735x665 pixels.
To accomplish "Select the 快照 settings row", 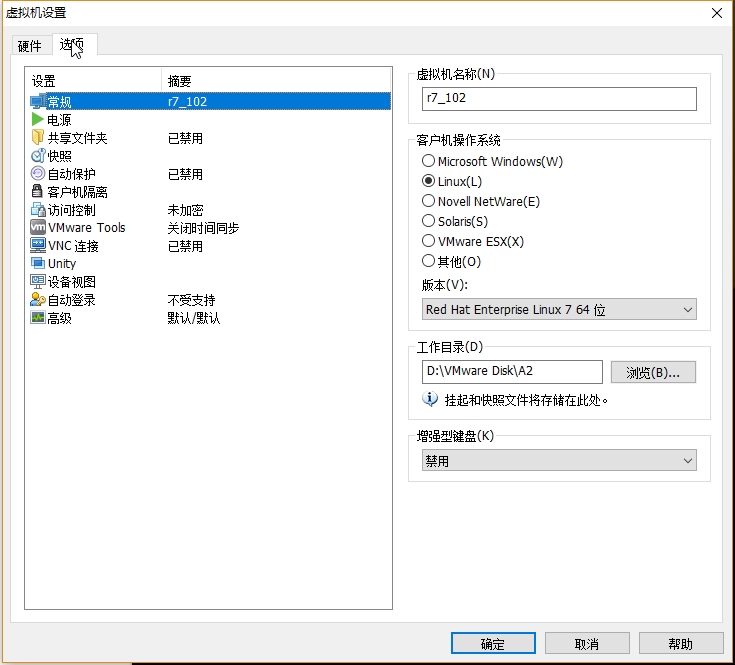I will point(210,156).
